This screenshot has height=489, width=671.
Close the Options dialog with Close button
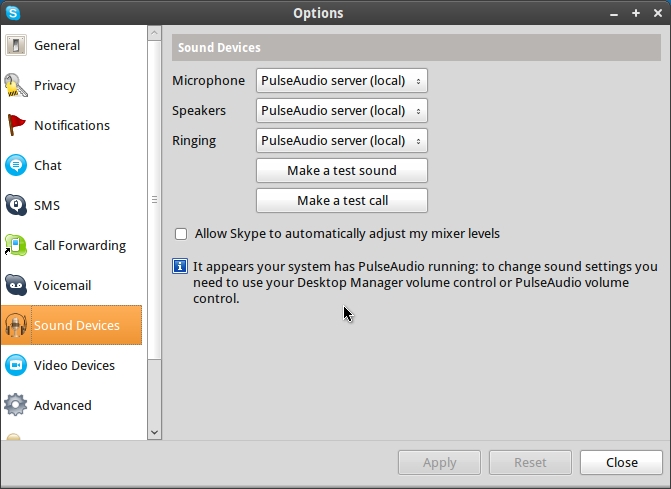click(x=621, y=462)
